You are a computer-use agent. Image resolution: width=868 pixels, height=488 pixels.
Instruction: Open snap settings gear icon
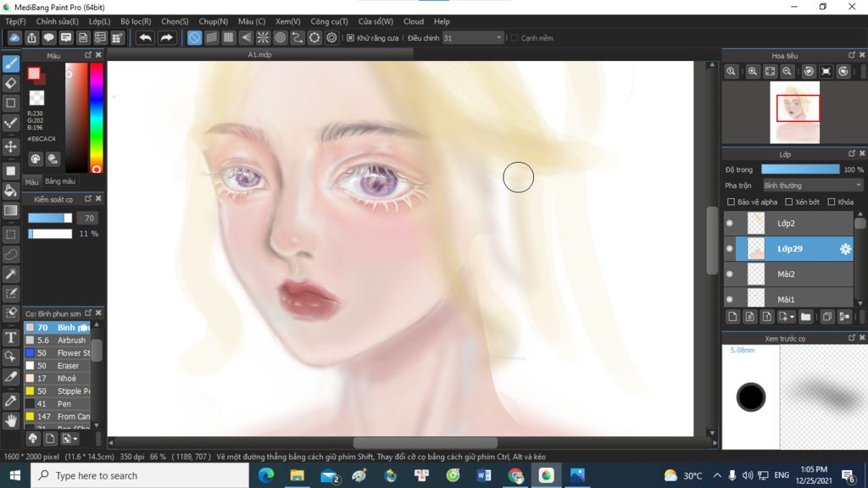[x=331, y=37]
